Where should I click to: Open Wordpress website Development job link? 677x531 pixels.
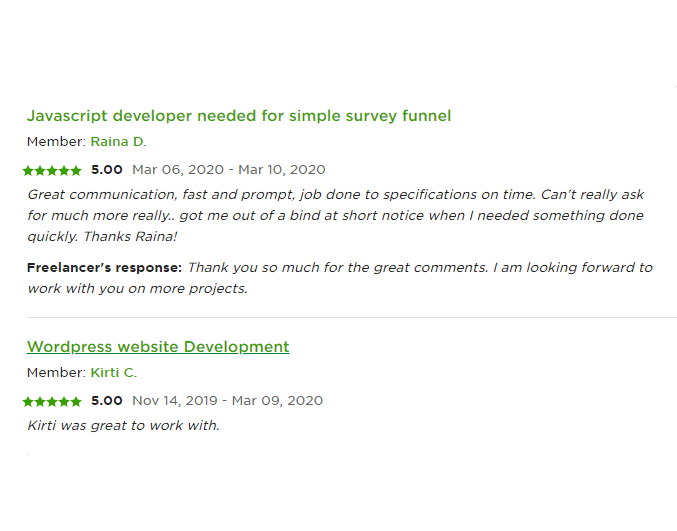click(x=158, y=347)
